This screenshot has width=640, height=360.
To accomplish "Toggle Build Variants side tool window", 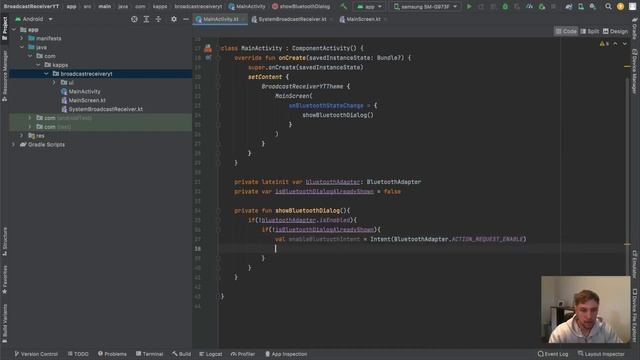I will (5, 322).
